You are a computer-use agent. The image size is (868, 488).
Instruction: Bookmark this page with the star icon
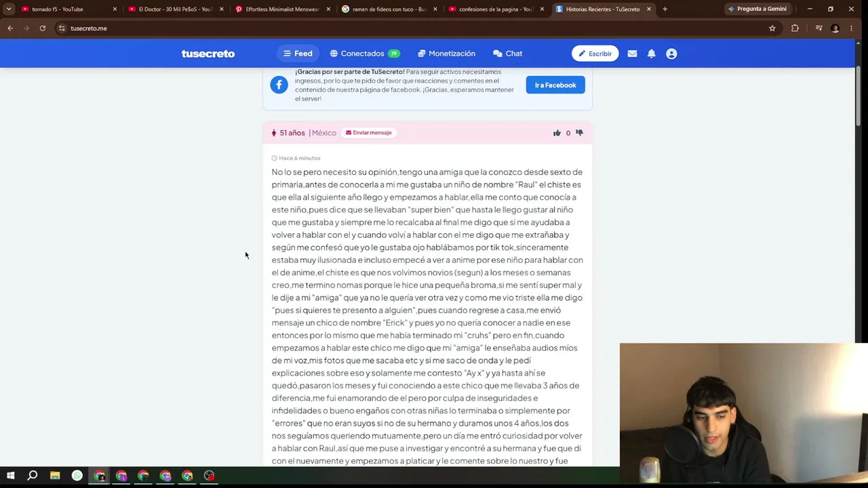click(x=772, y=28)
